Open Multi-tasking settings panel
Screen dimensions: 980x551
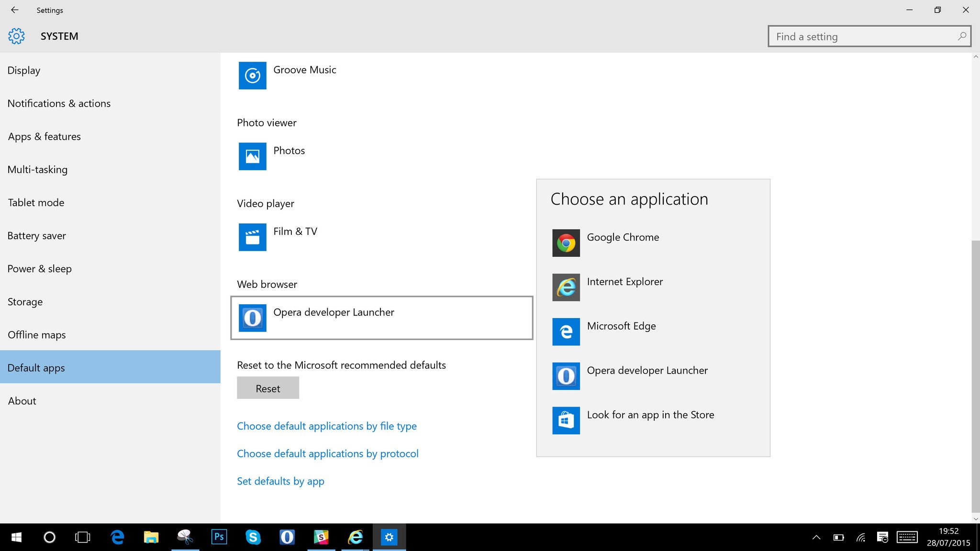[37, 169]
